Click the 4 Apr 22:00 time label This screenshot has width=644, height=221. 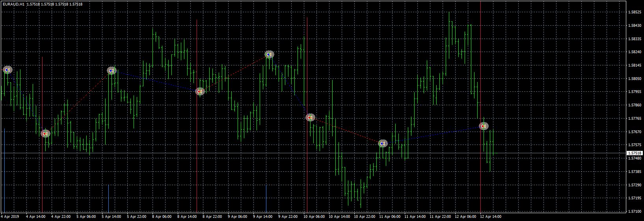tap(61, 217)
